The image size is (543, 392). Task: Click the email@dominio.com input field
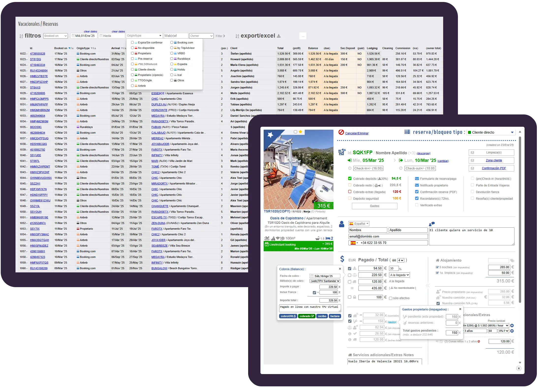388,236
